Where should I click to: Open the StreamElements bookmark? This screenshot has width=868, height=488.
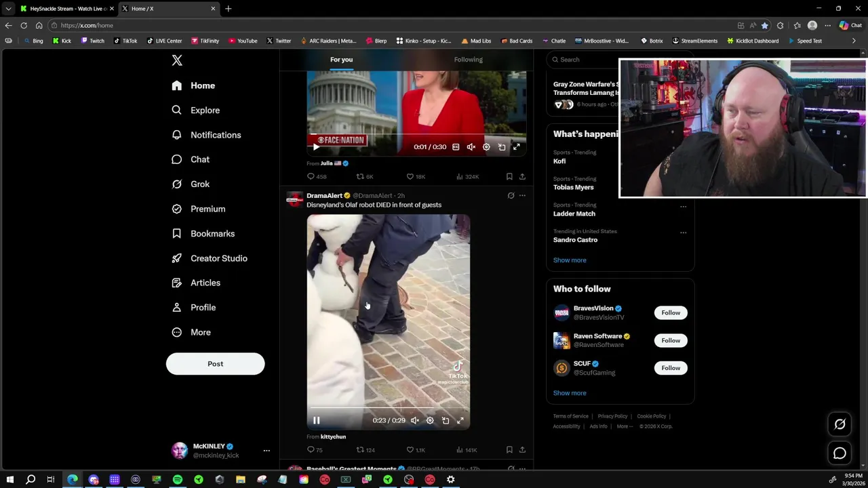tap(694, 41)
